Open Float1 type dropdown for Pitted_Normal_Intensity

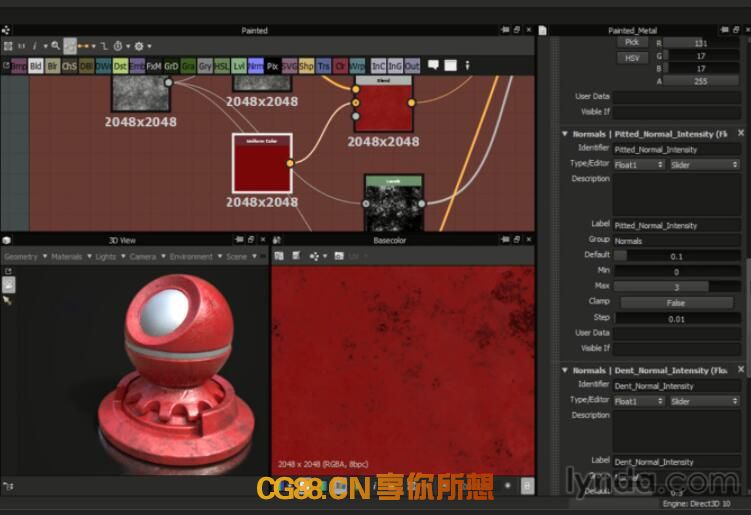pos(639,165)
